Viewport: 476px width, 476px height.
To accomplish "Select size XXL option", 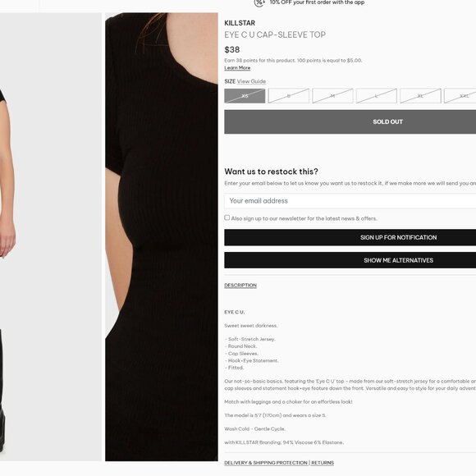I will click(x=460, y=96).
